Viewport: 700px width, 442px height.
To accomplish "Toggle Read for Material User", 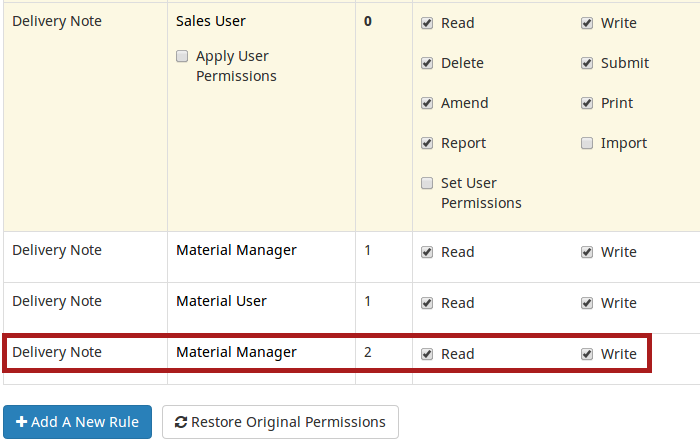I will pos(427,303).
